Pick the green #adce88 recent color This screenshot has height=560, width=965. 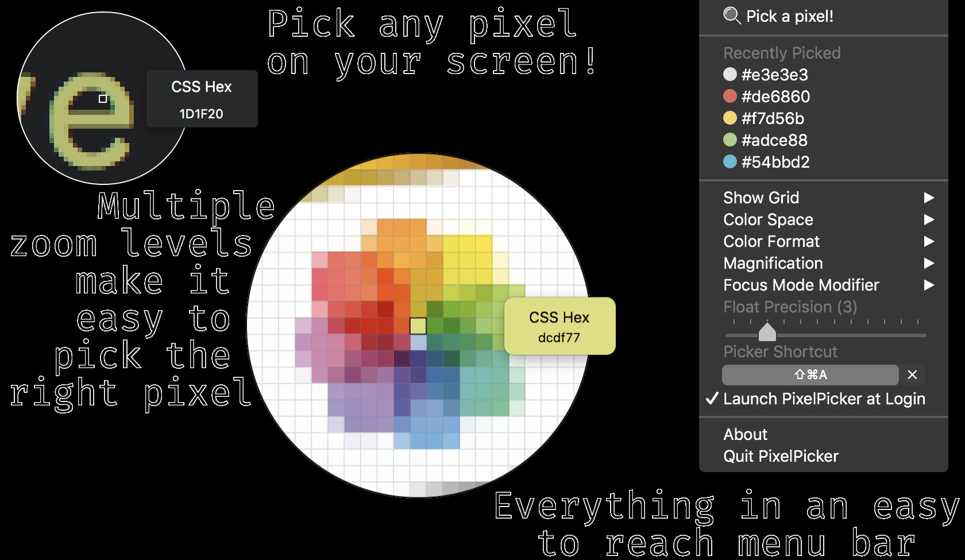point(766,140)
